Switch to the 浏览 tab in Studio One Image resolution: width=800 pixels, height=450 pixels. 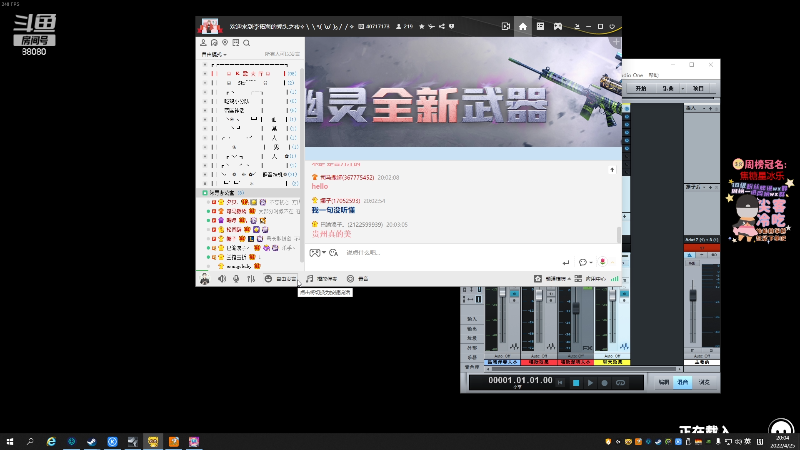coord(704,382)
